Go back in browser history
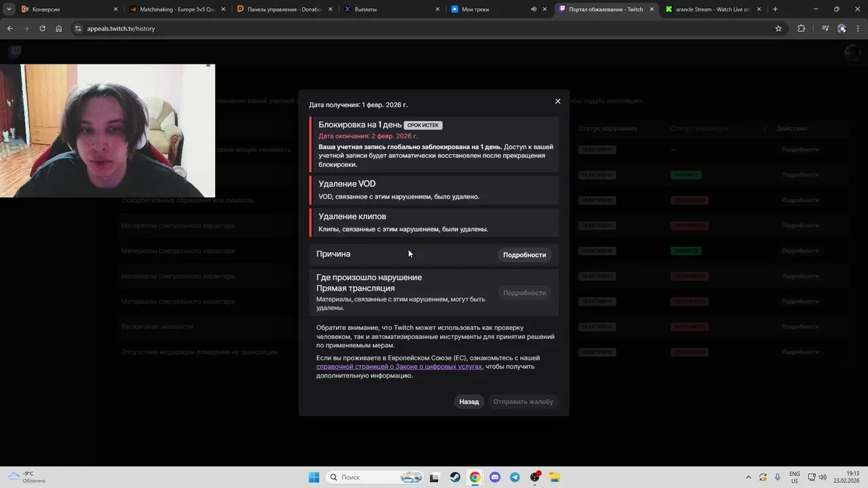Image resolution: width=868 pixels, height=488 pixels. 10,28
